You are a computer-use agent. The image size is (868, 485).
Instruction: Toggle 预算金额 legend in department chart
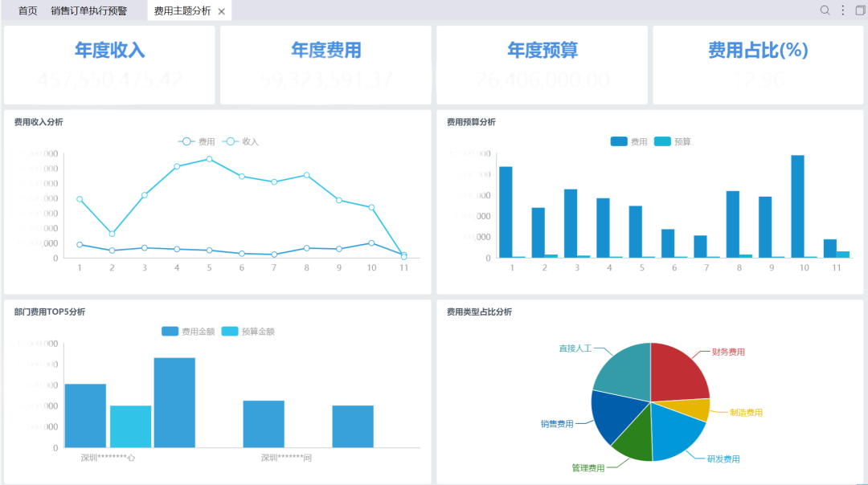click(x=248, y=331)
